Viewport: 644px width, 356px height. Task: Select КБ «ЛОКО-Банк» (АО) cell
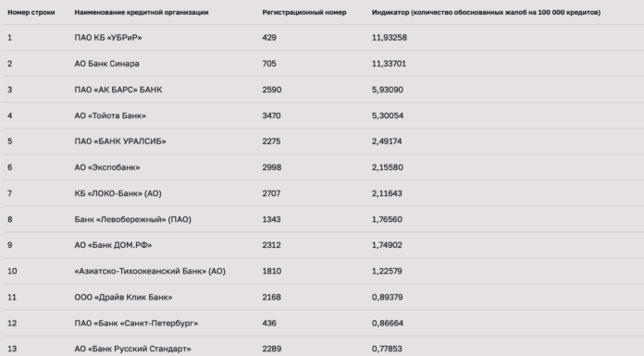click(118, 193)
